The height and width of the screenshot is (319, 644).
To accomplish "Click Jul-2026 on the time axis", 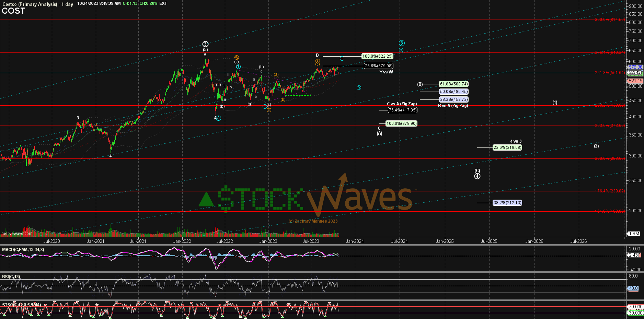I will click(578, 241).
